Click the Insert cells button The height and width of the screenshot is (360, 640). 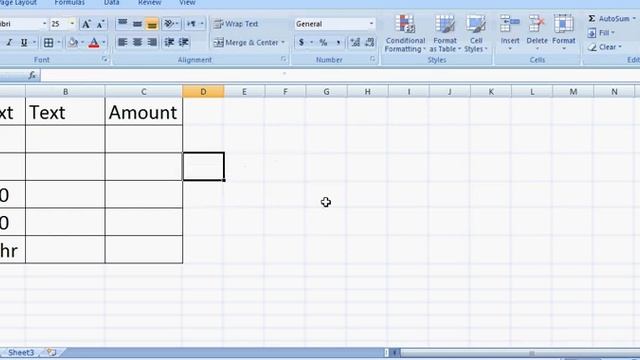(510, 33)
